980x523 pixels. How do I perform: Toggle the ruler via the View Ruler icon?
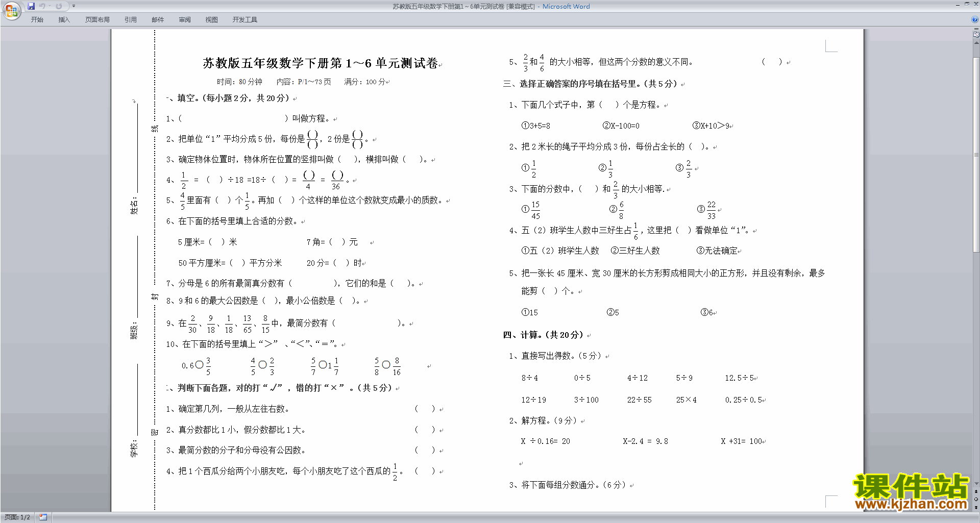tap(976, 35)
